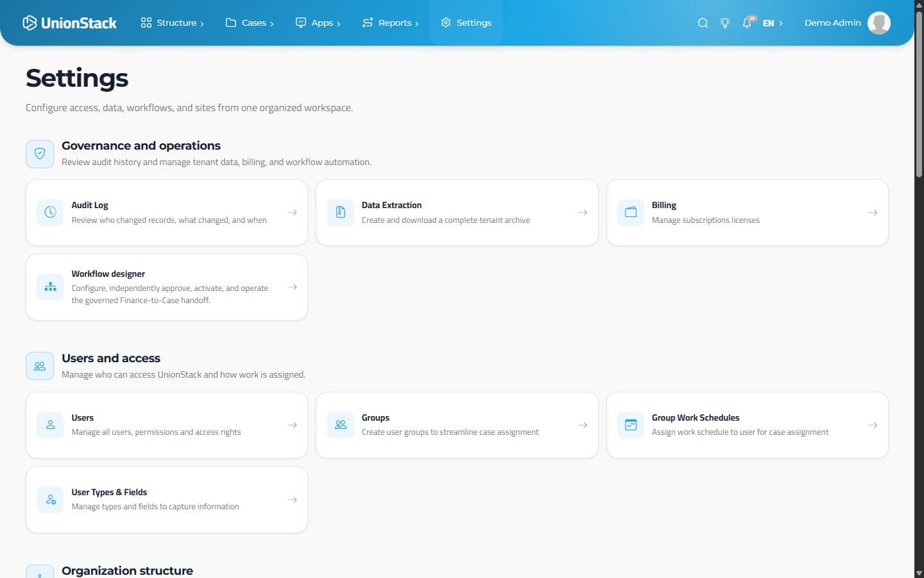
Task: Click the Governance and operations shield icon
Action: [x=40, y=154]
